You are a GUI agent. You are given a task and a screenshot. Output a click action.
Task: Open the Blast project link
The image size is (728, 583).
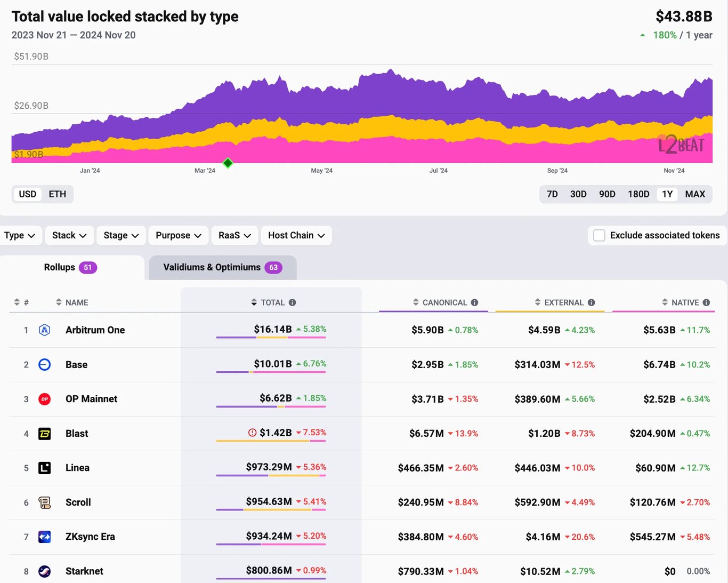point(77,434)
